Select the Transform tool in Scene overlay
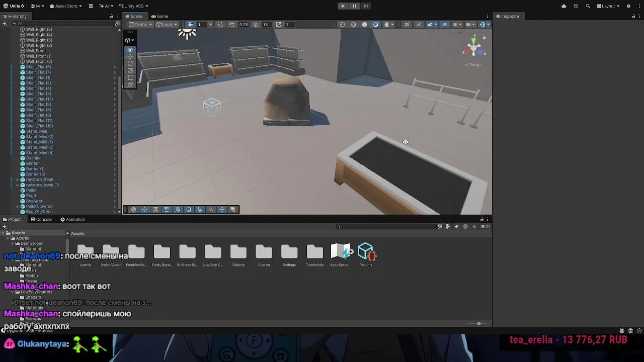644x362 pixels. click(130, 85)
